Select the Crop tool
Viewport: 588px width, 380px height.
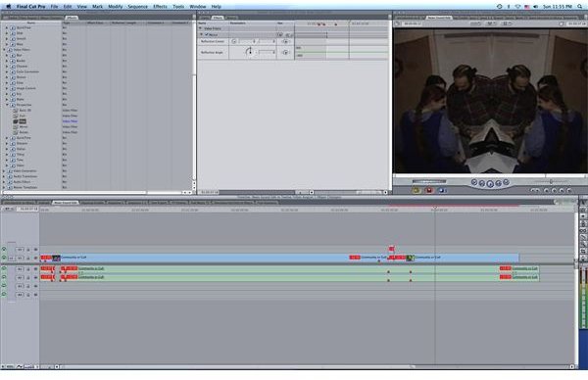pos(583,252)
